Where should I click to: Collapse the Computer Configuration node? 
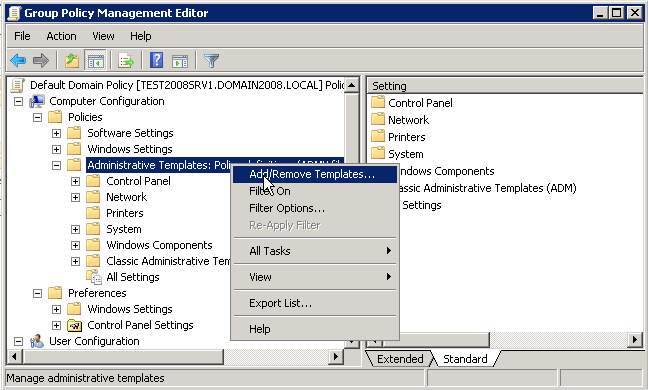(18, 102)
